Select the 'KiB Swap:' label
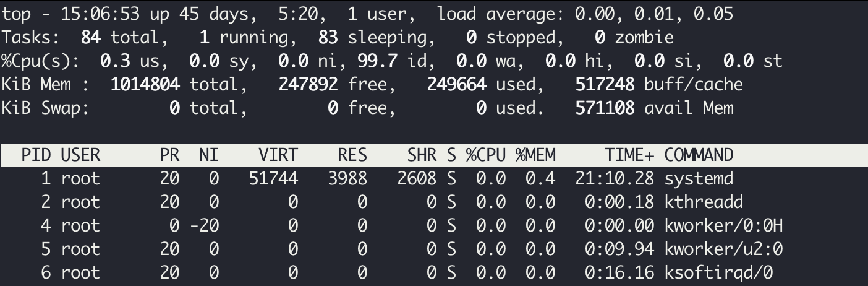The image size is (868, 286). 46,108
